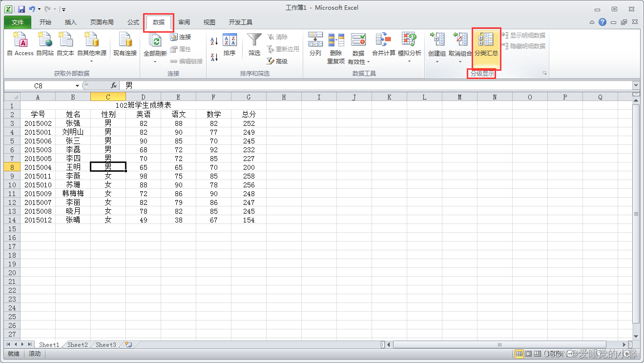
Task: Expand 自其他来源 other sources menu
Action: tap(92, 48)
